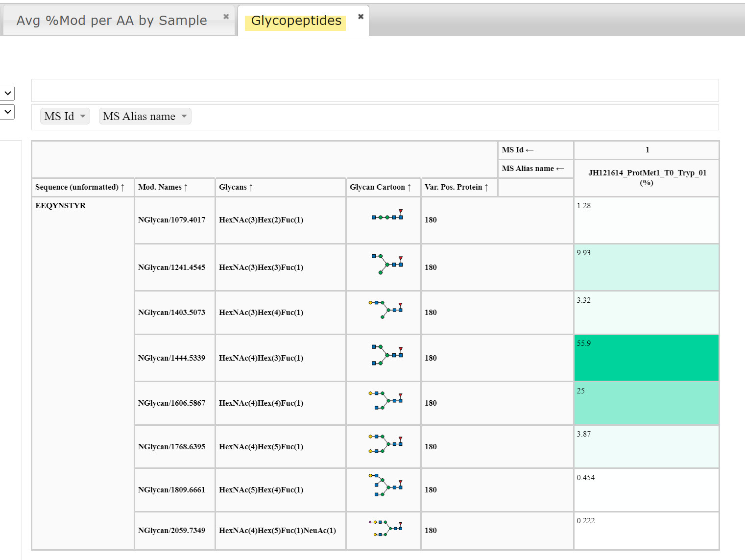
Task: Select HexNAc(3)Hex(3)Fuc(1) glycan text
Action: click(x=261, y=268)
